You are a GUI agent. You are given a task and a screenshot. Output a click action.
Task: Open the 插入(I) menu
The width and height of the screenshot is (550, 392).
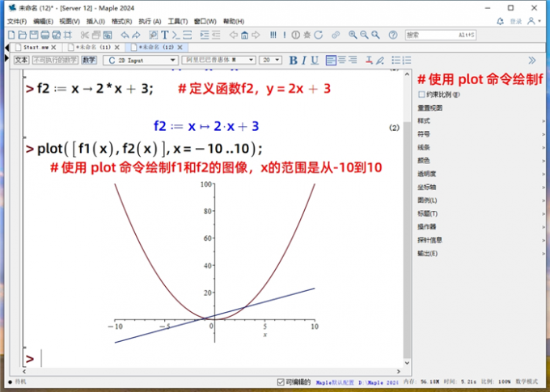(95, 21)
